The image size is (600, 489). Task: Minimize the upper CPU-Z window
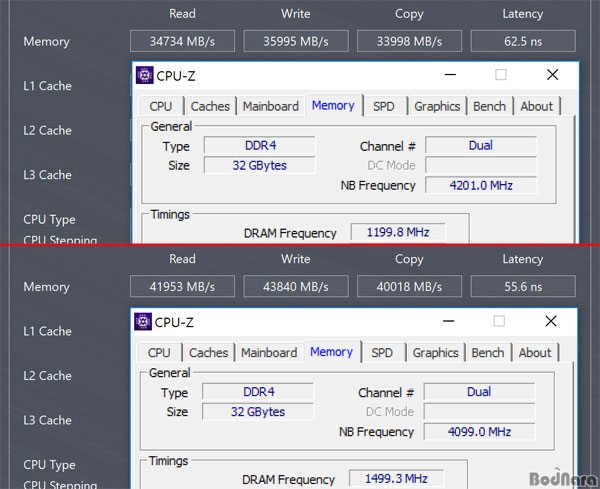click(450, 75)
